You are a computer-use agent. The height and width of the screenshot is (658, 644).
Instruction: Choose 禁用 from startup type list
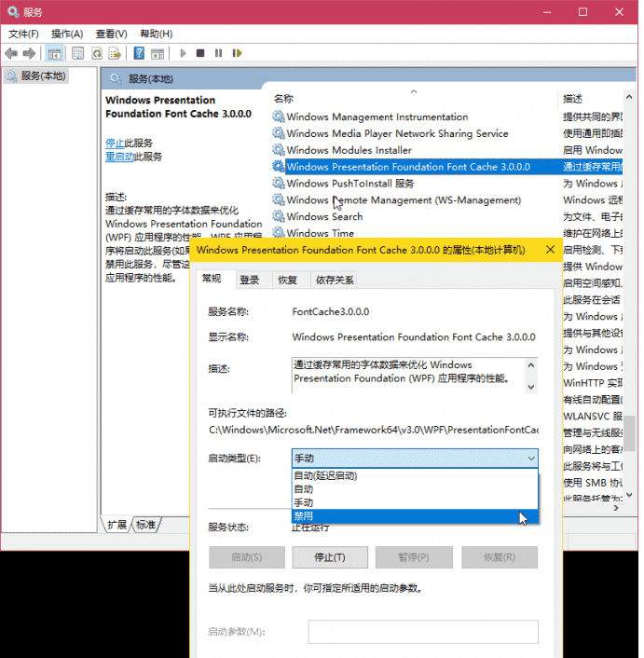(x=415, y=515)
